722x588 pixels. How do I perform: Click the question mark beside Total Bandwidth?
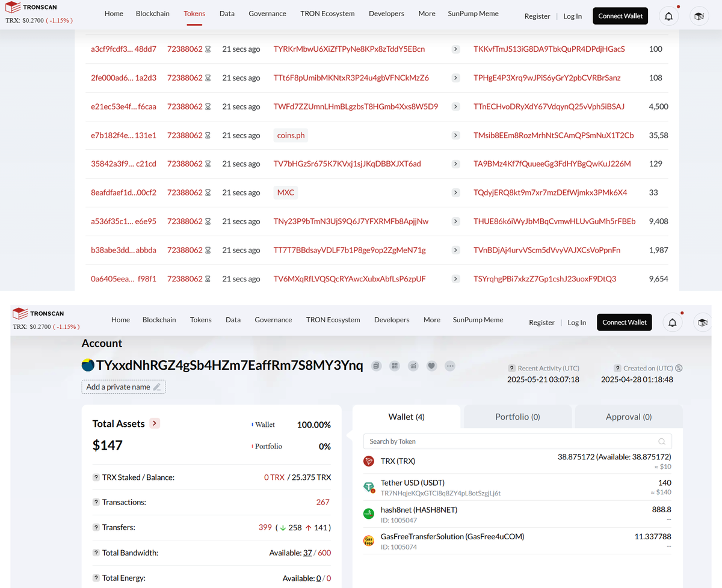(96, 553)
